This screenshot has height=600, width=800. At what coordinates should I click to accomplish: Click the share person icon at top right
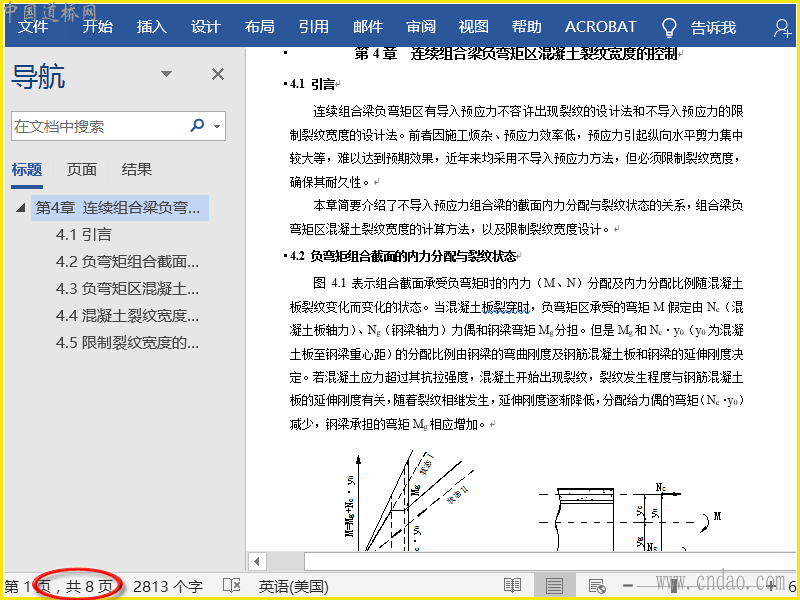click(x=783, y=28)
